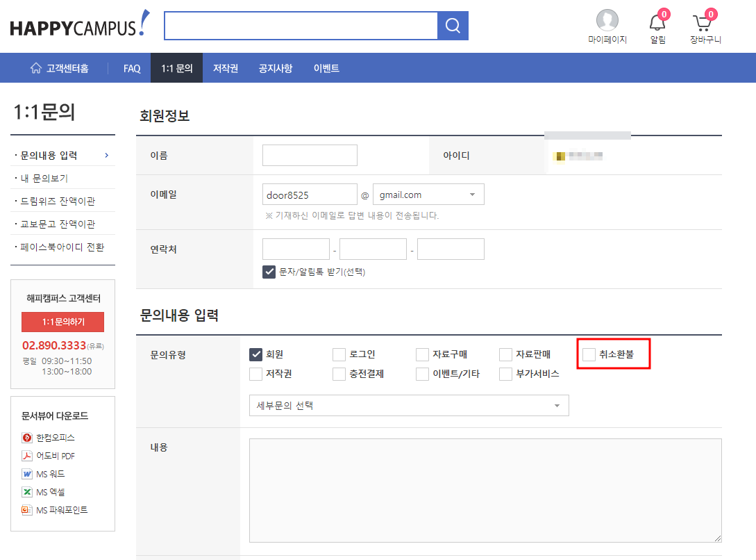Viewport: 756px width, 560px height.
Task: Click the search magnifier icon
Action: pos(453,25)
